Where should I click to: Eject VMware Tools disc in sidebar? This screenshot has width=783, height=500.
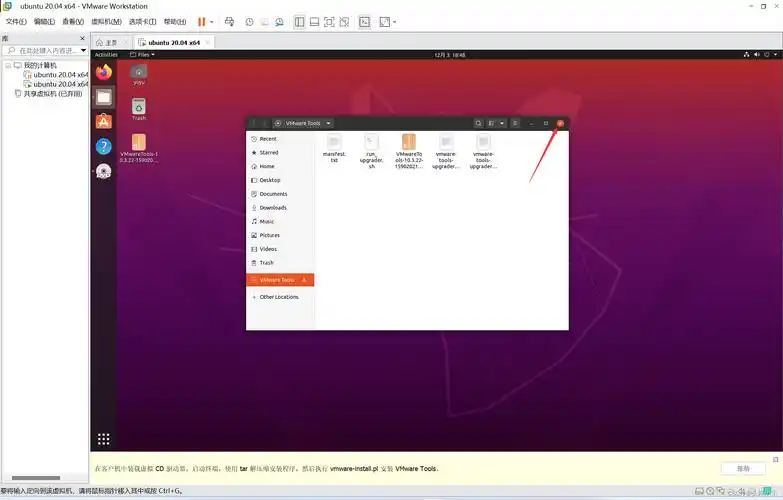[x=304, y=280]
